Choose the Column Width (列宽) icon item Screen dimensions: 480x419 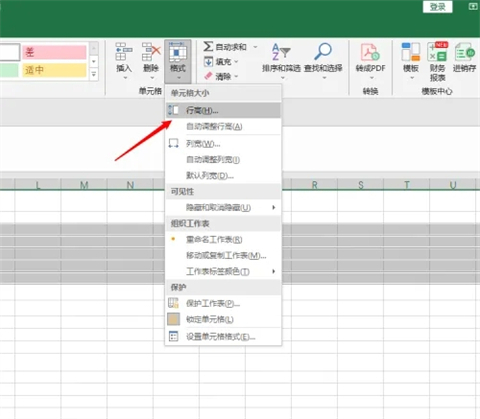[174, 144]
